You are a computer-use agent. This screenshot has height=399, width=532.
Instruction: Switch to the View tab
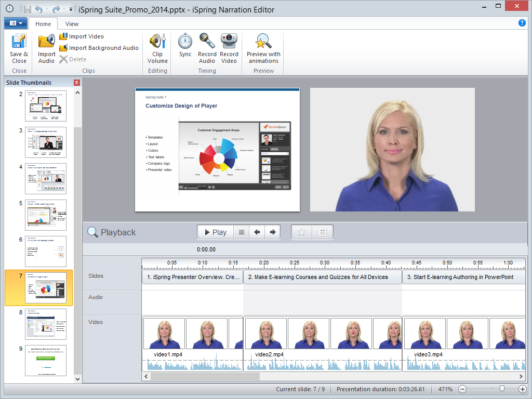point(71,23)
